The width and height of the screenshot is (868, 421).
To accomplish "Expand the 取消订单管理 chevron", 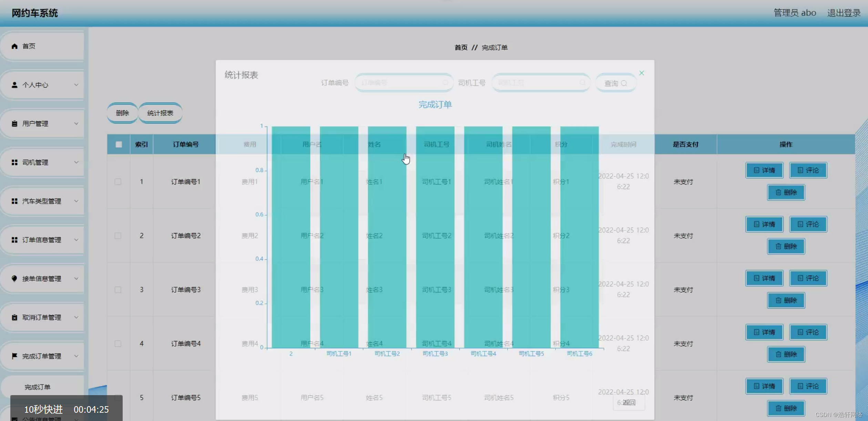I will [x=76, y=317].
